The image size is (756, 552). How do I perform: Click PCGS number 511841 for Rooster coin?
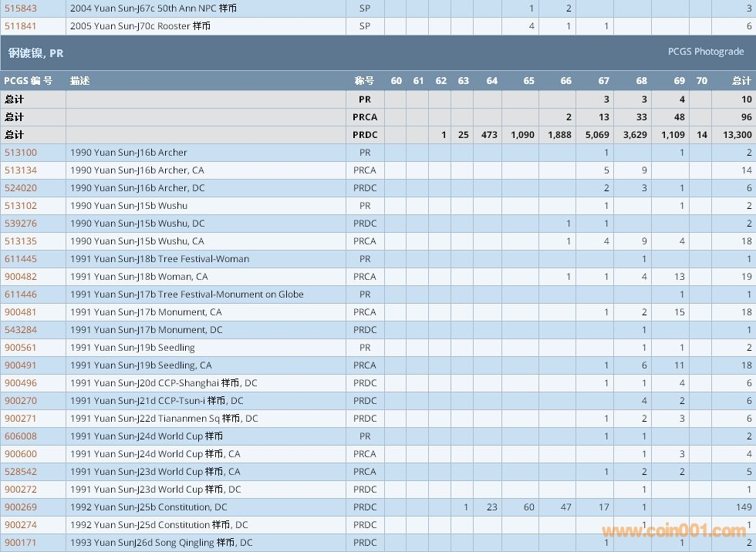(21, 26)
